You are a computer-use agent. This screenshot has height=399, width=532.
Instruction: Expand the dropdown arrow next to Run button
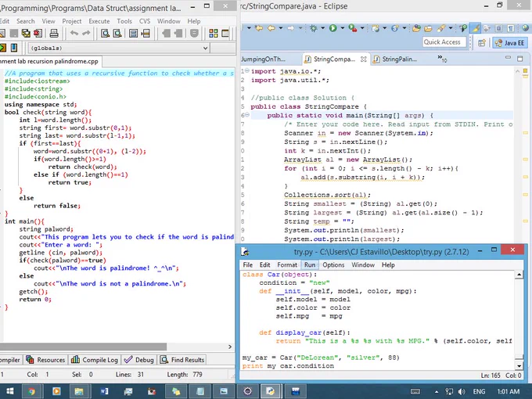click(x=343, y=28)
